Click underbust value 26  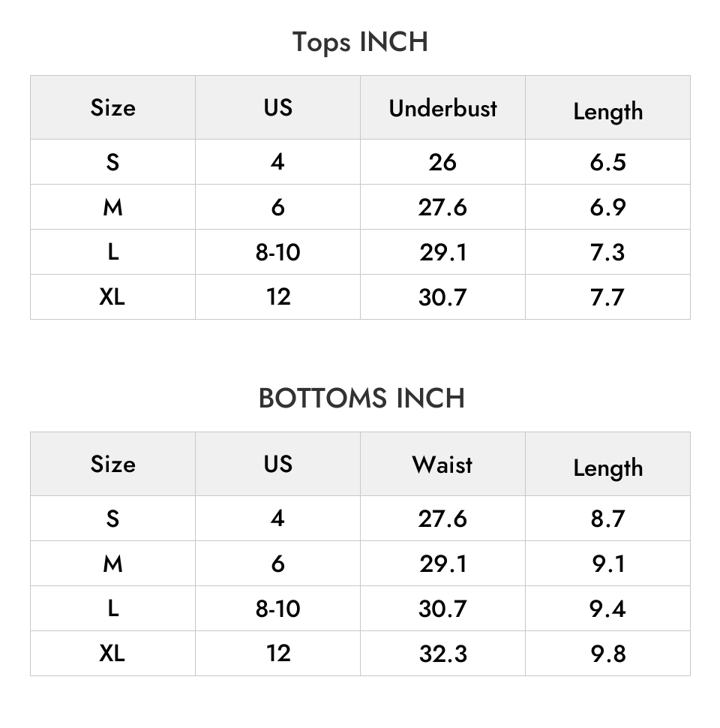[x=442, y=162]
